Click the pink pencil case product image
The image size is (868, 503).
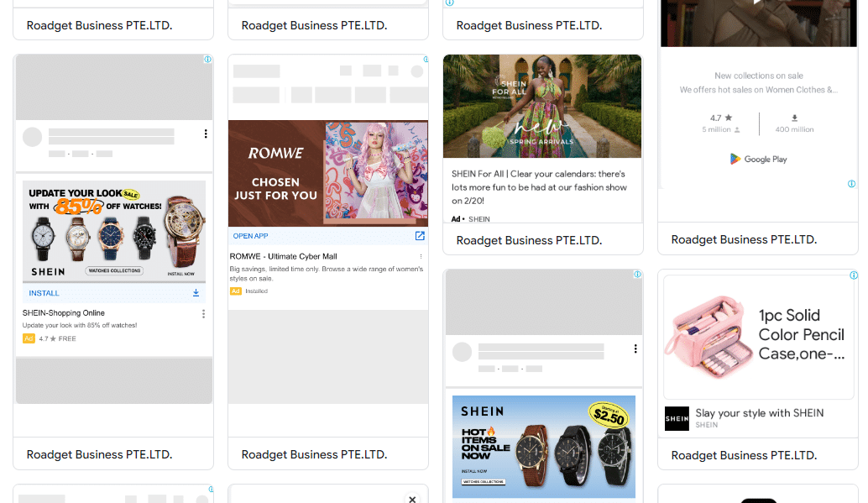(x=711, y=337)
